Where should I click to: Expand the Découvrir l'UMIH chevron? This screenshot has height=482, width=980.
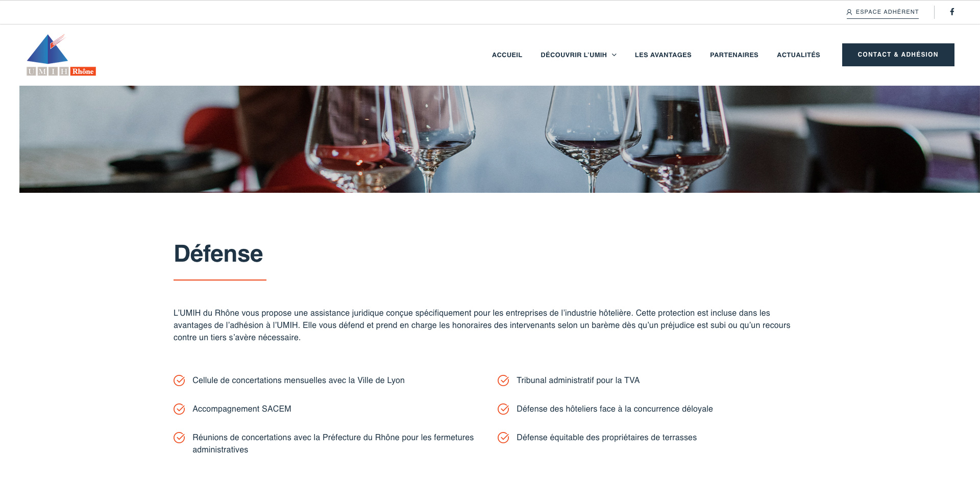point(614,55)
